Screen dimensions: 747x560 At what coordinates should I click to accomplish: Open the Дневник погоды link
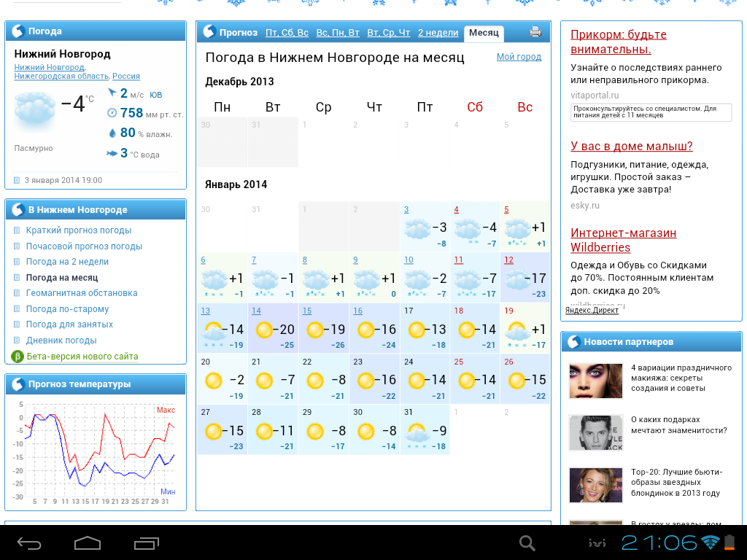[x=61, y=341]
